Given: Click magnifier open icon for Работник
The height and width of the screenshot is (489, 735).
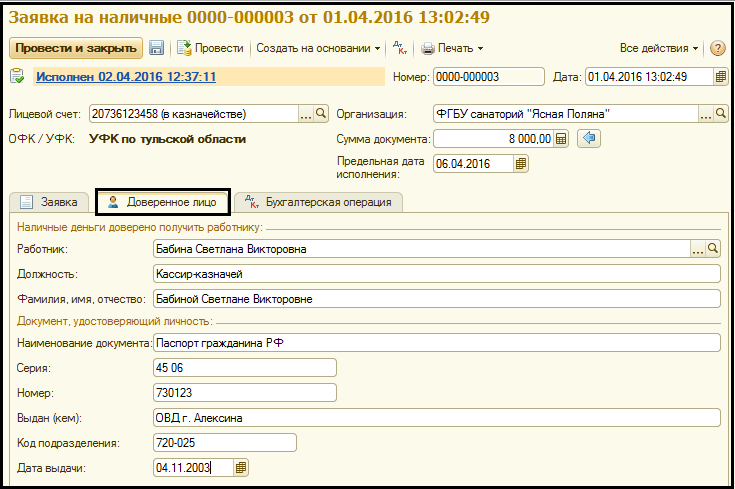Looking at the screenshot, I should click(713, 249).
